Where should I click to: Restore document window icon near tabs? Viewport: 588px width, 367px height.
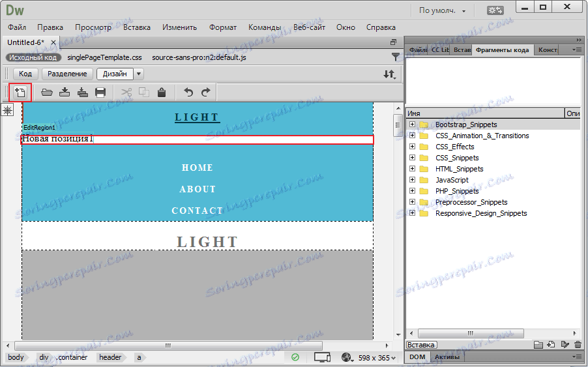pyautogui.click(x=393, y=42)
